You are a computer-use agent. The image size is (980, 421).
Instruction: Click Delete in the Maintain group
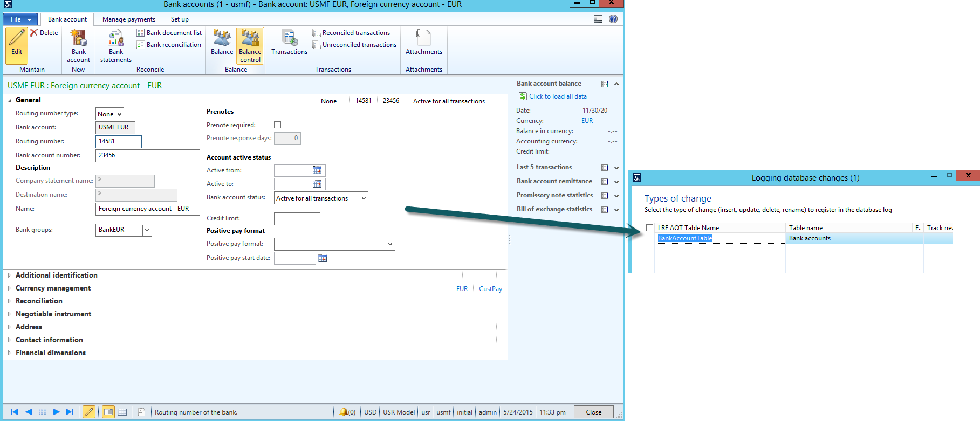click(x=44, y=33)
